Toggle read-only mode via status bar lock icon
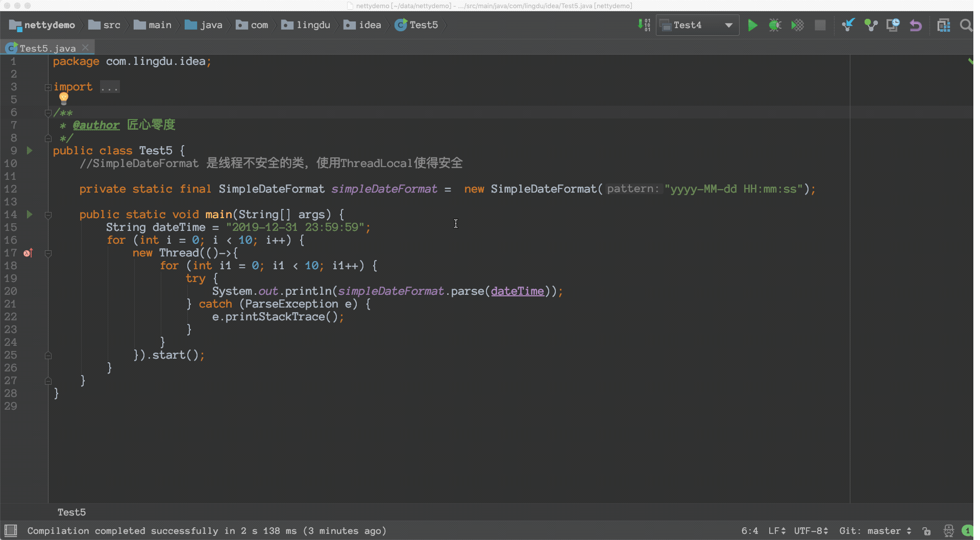 click(x=926, y=531)
